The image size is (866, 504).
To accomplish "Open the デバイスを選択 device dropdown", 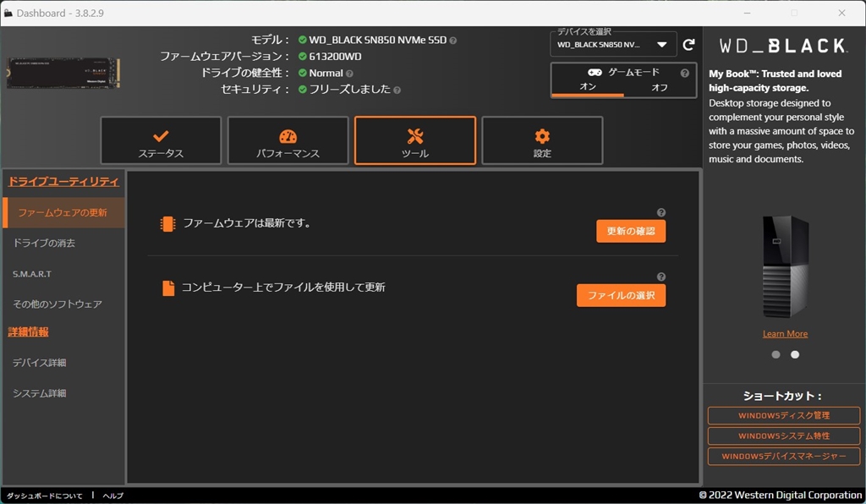I will click(x=613, y=45).
